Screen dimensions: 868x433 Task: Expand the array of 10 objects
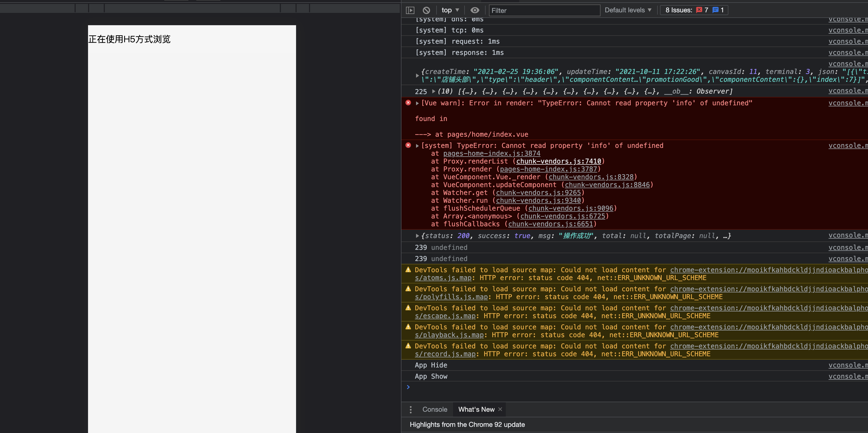[x=434, y=91]
